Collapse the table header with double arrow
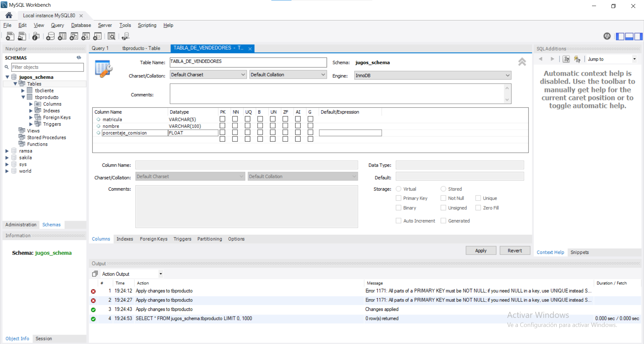This screenshot has height=344, width=644. [522, 62]
